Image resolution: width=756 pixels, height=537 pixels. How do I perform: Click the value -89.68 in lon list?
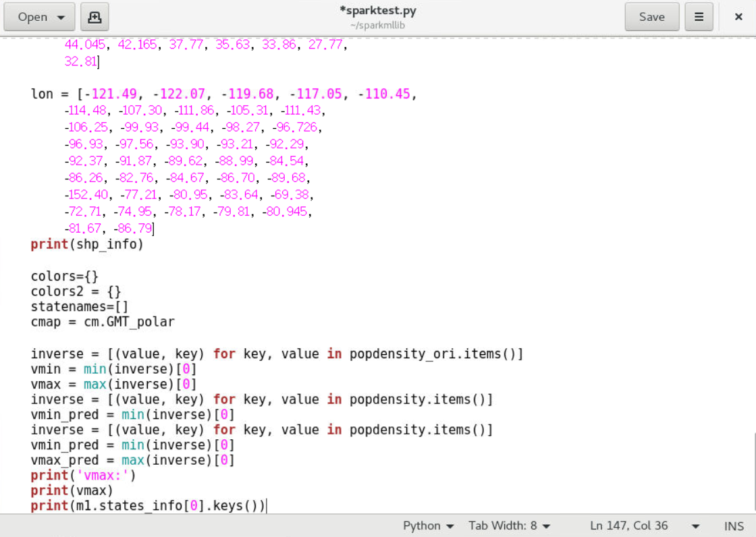[x=286, y=178]
